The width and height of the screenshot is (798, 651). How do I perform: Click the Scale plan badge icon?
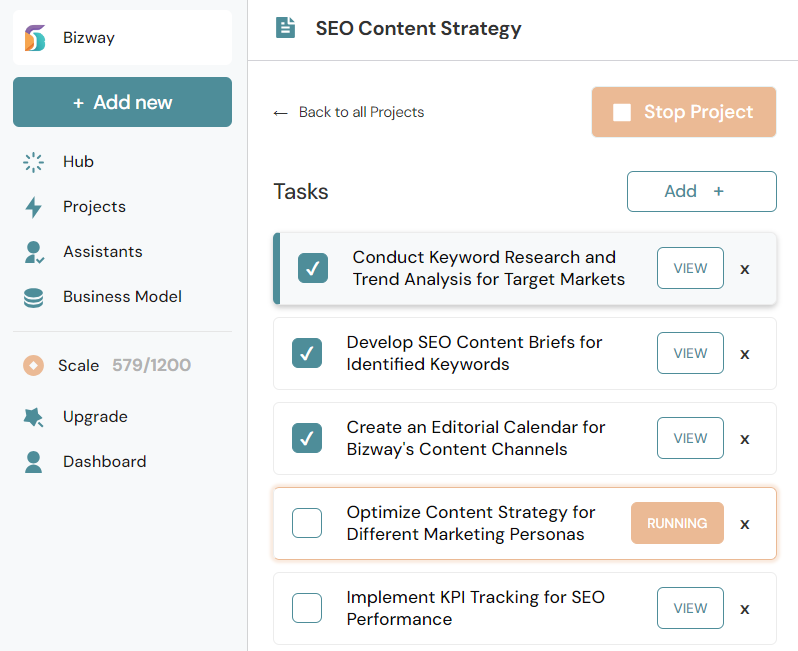(x=34, y=366)
